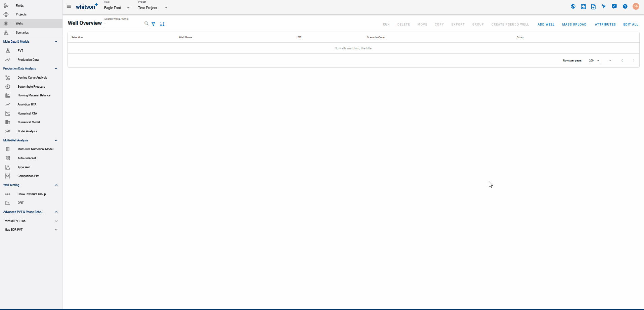Open Chow Pressure Group
The width and height of the screenshot is (644, 310).
(31, 194)
